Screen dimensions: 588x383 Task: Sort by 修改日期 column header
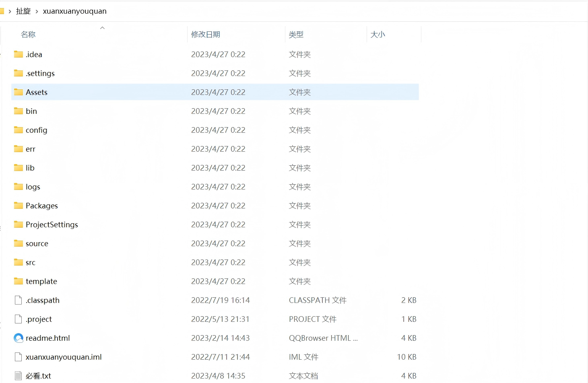206,35
